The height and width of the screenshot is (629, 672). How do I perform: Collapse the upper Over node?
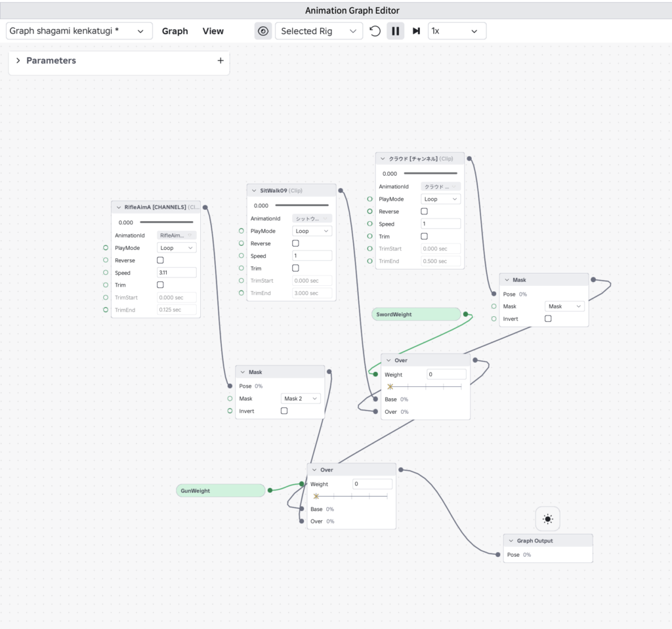coord(388,360)
